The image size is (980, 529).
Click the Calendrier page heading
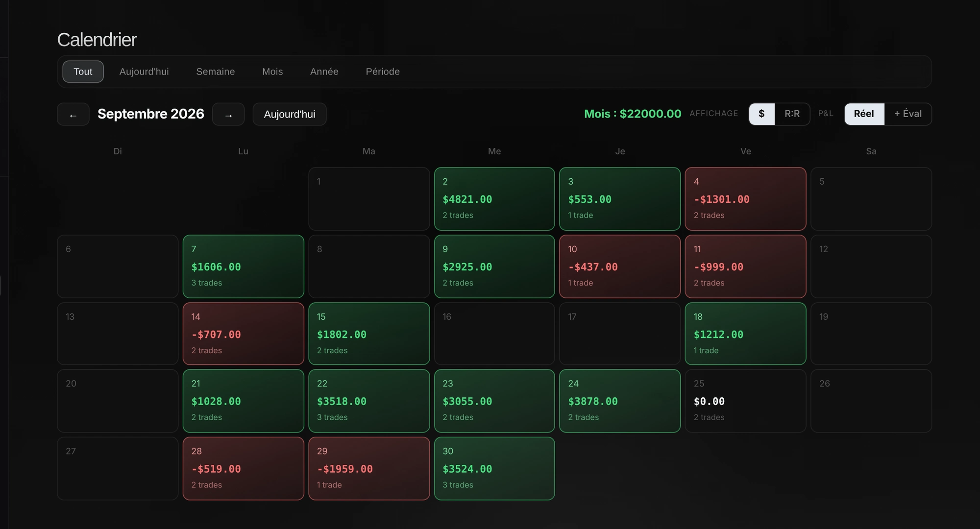(97, 40)
